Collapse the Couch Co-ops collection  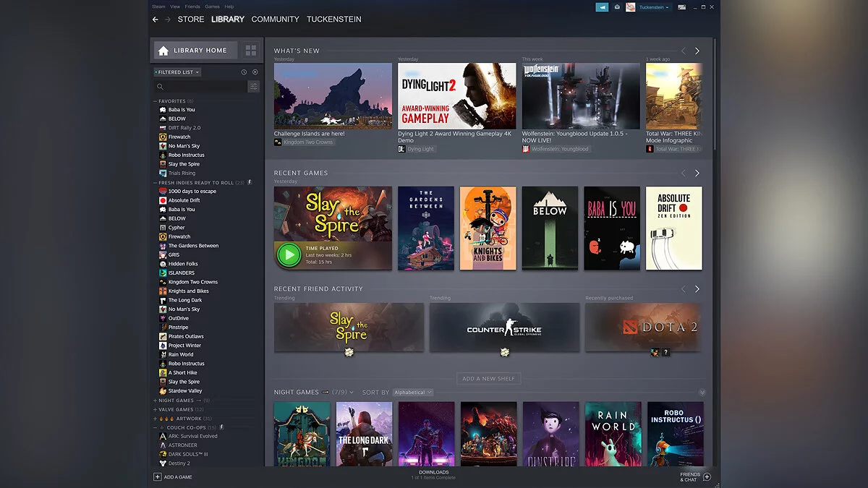[155, 427]
